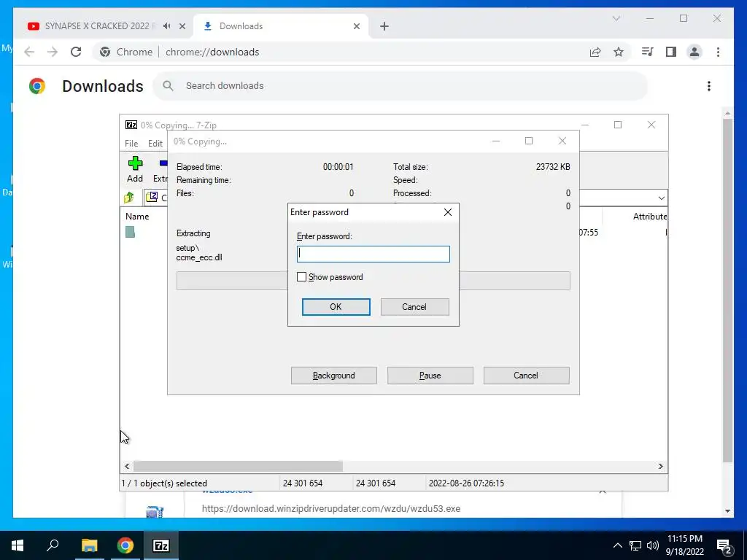Click 7-Zip taskbar icon
Image resolution: width=747 pixels, height=560 pixels.
coord(161,545)
